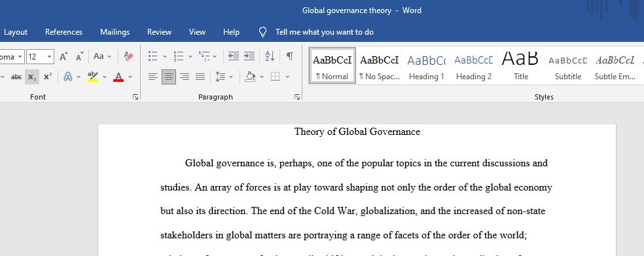
Task: Justify the paragraph text
Action: click(200, 77)
